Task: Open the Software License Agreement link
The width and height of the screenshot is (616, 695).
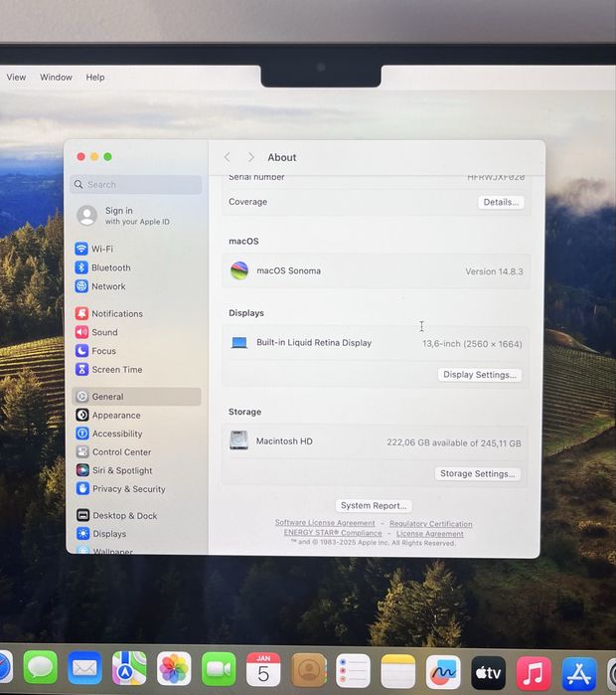Action: click(x=325, y=523)
